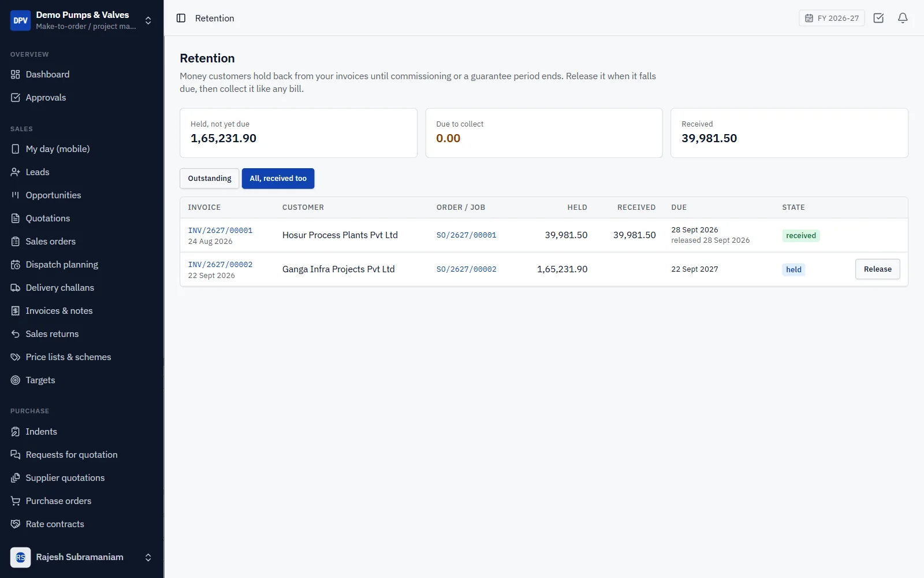Click the Invoices & notes receipt icon
924x578 pixels.
point(16,311)
